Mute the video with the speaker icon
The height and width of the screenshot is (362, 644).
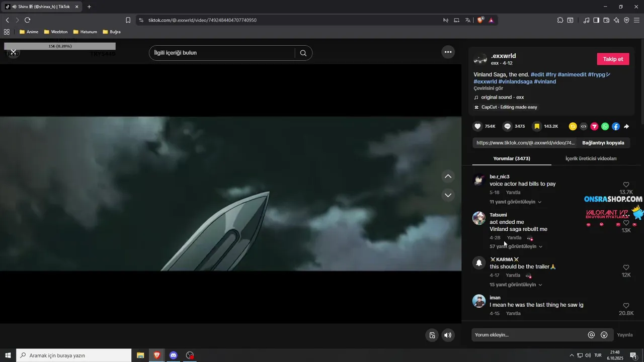(448, 335)
